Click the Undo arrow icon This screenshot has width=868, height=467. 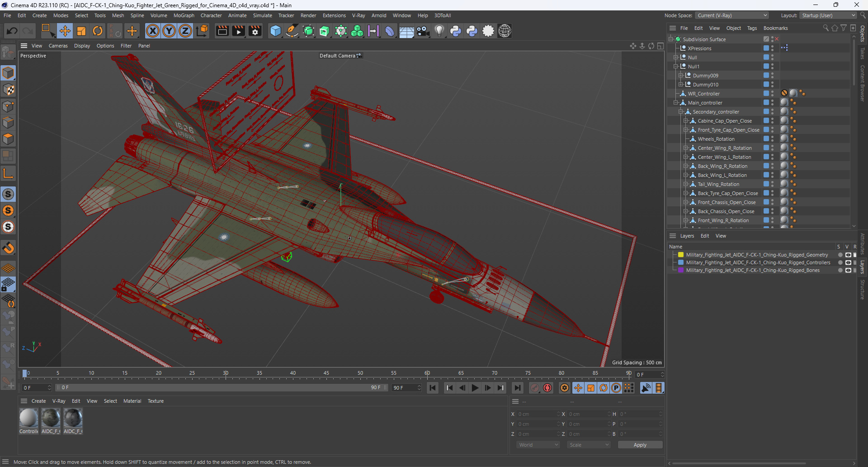point(12,31)
